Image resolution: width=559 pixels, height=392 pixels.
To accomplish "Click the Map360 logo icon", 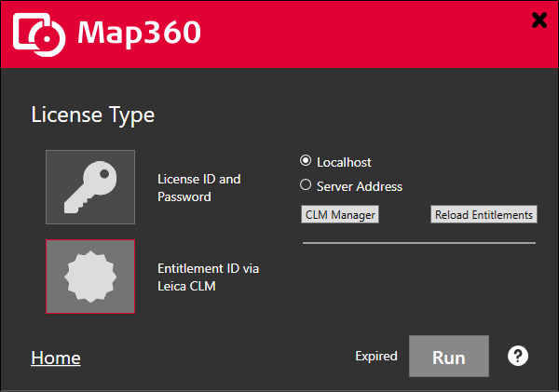I will (x=39, y=34).
